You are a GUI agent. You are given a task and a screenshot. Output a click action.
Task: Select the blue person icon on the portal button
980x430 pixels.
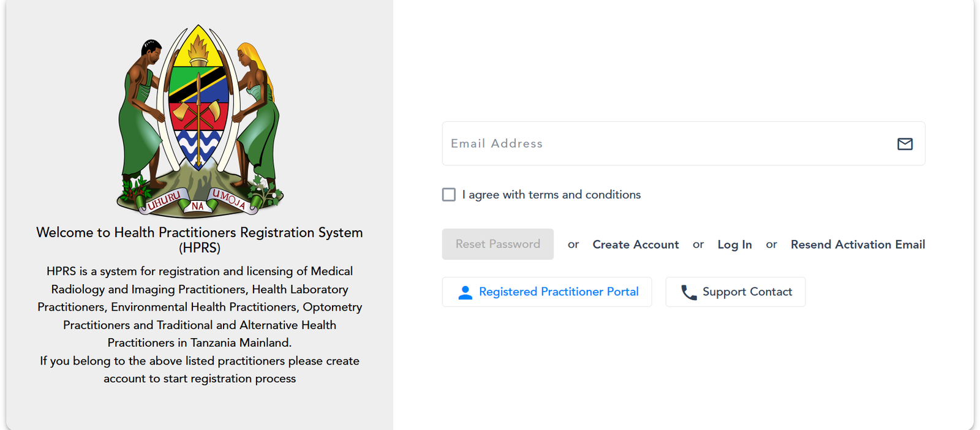pos(466,292)
